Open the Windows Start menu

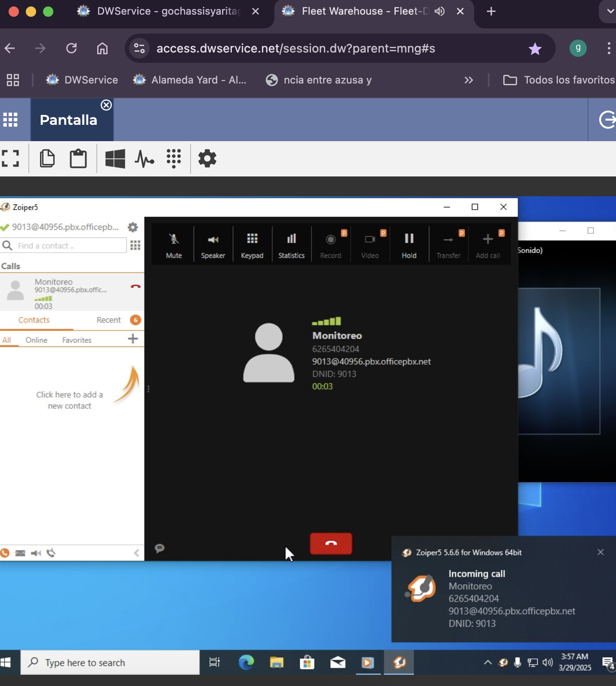6,662
